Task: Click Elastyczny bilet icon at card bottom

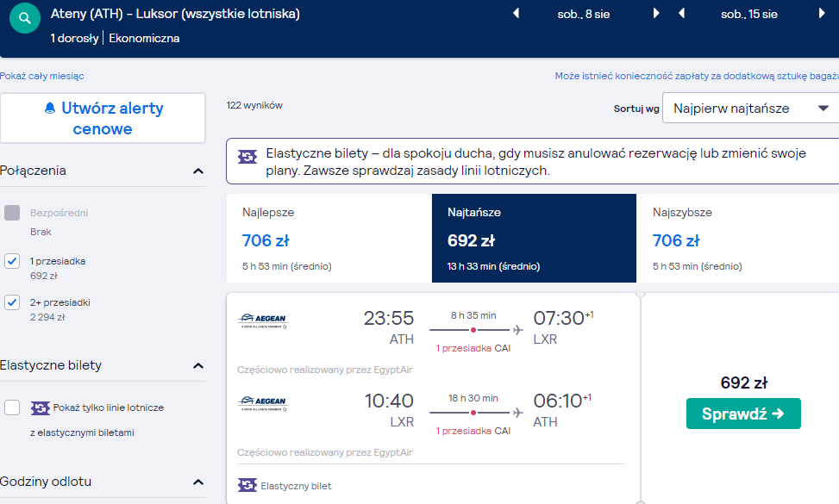Action: click(x=247, y=485)
